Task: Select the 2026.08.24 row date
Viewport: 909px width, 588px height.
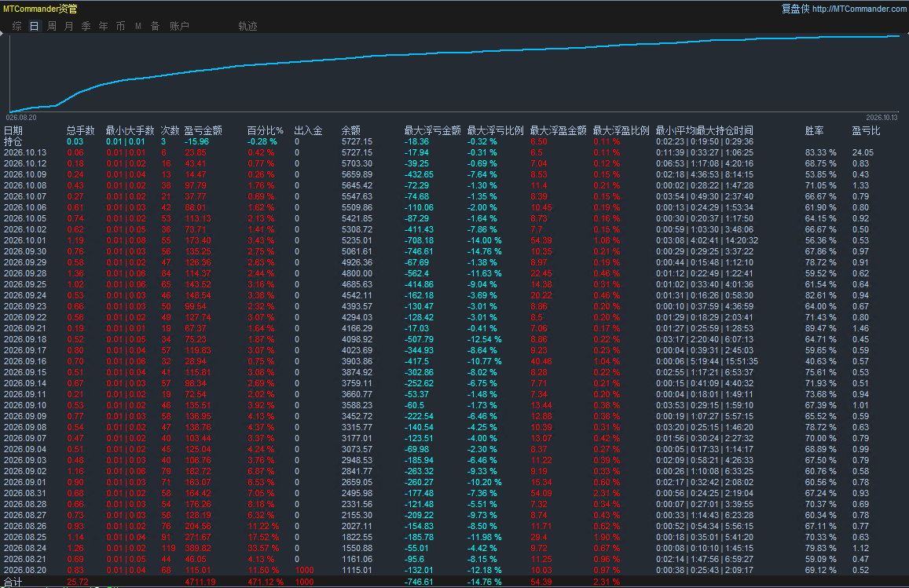Action: (x=25, y=548)
